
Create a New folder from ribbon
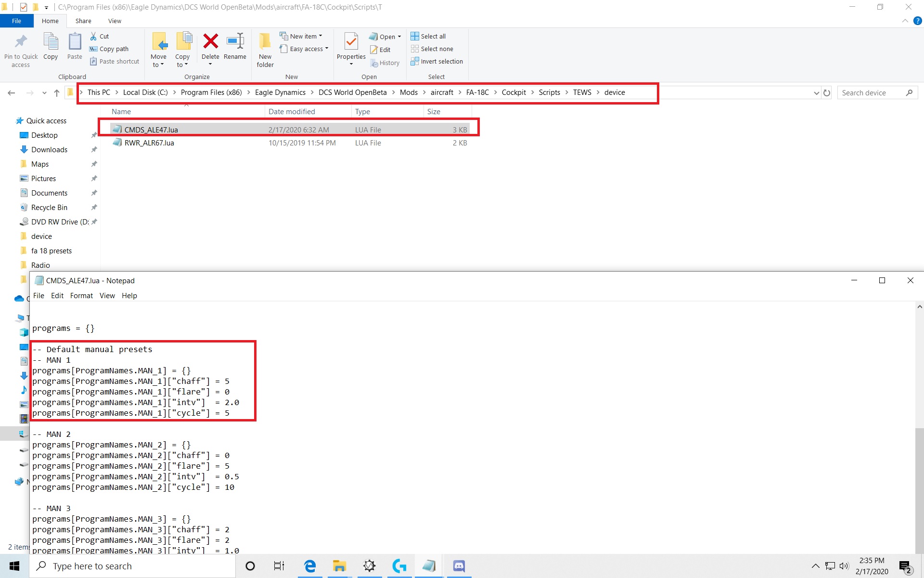265,50
